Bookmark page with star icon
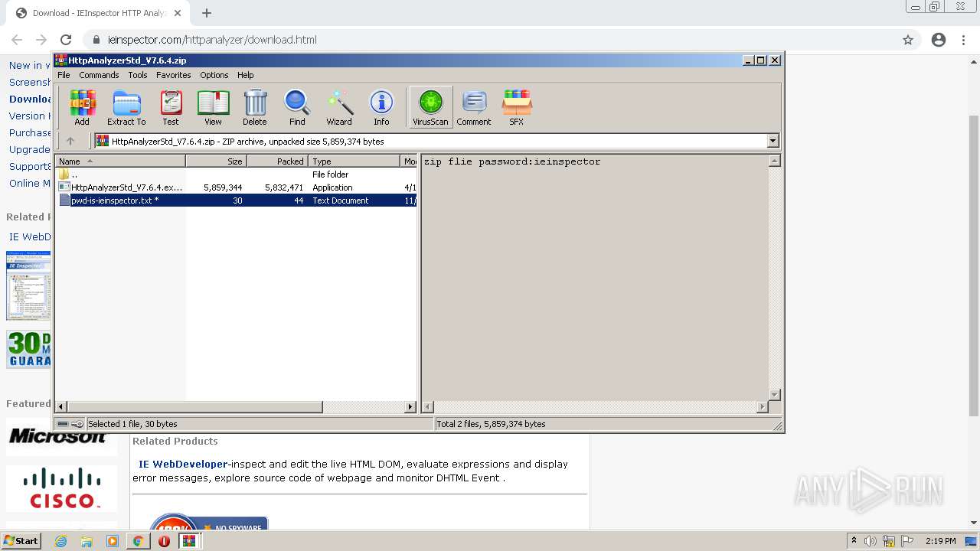The height and width of the screenshot is (551, 980). tap(908, 40)
